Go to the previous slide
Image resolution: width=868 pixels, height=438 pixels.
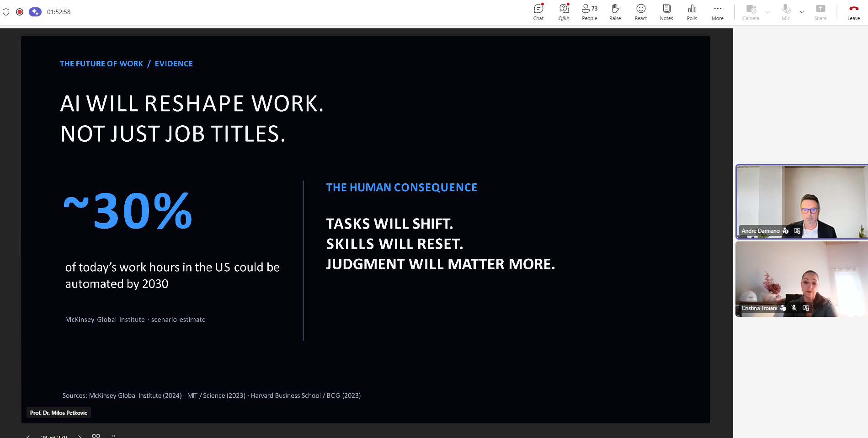(28, 436)
